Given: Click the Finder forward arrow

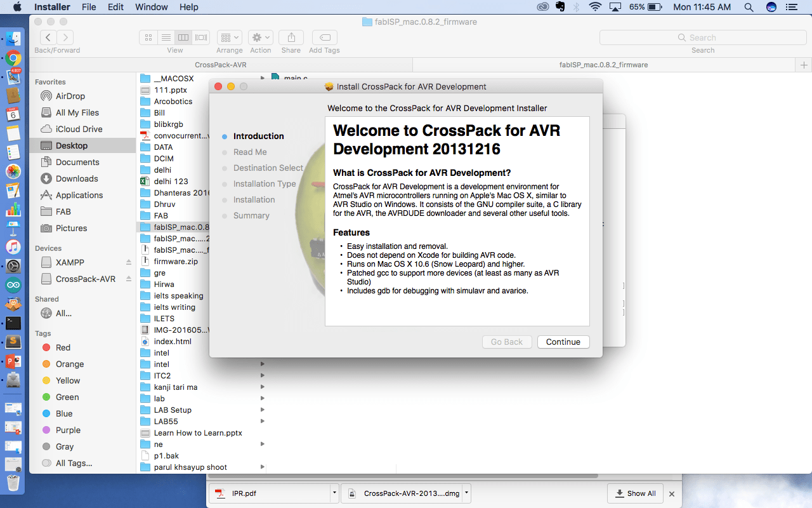Looking at the screenshot, I should [x=65, y=37].
